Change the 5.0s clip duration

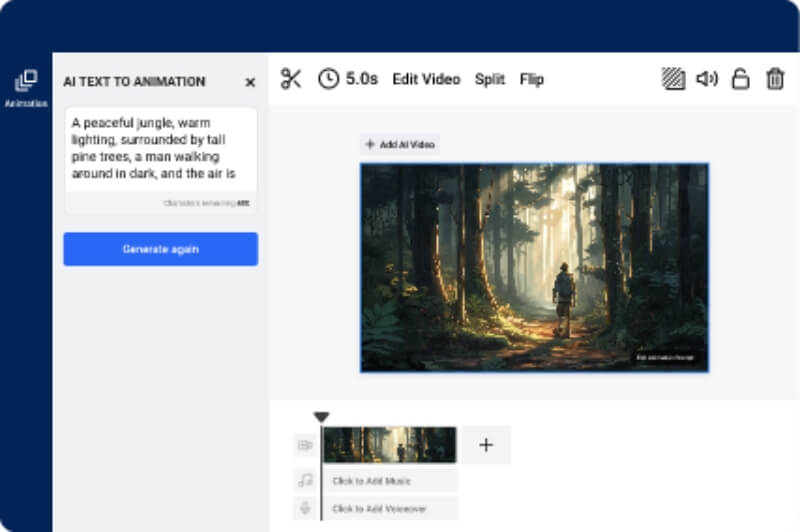[x=362, y=79]
